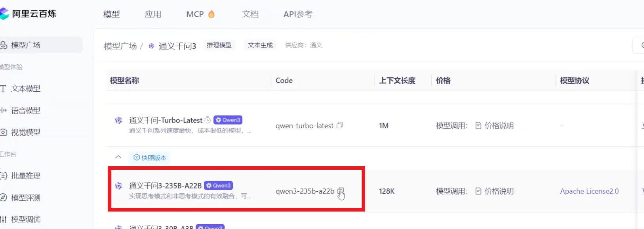Collapse the 快照版本 section with chevron

click(118, 157)
